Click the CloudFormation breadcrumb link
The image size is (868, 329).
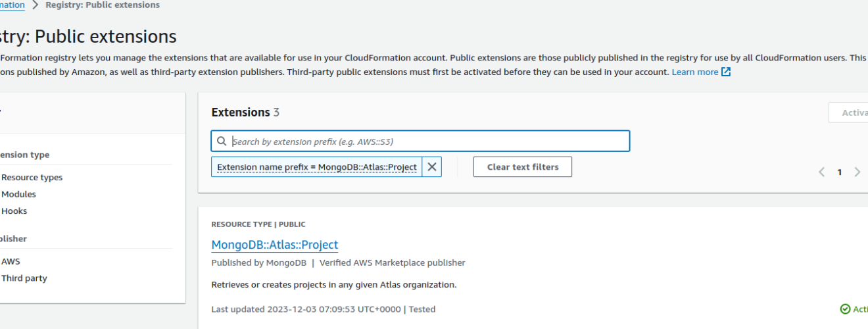pyautogui.click(x=12, y=5)
